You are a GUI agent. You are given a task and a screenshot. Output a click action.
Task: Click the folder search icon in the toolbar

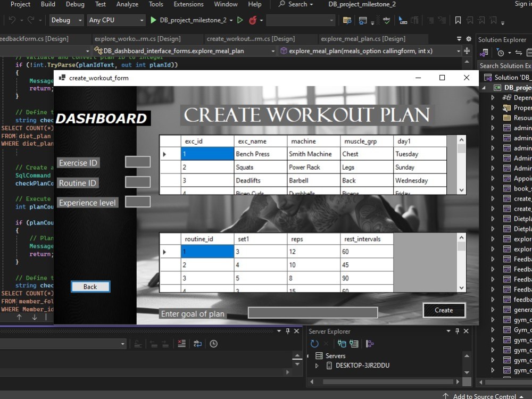(347, 20)
